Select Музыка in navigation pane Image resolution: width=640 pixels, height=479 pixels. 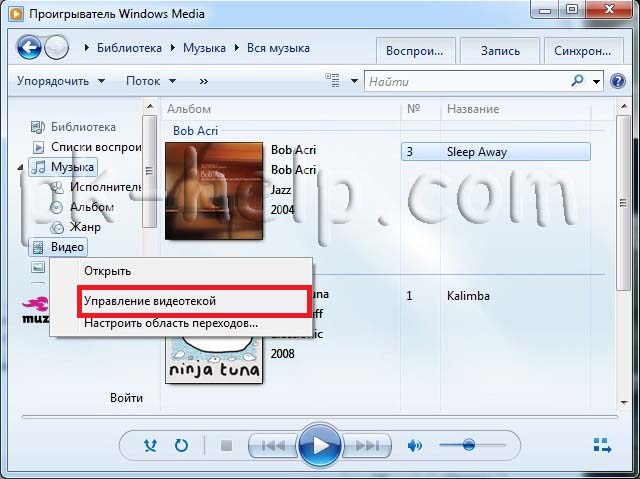(x=63, y=167)
